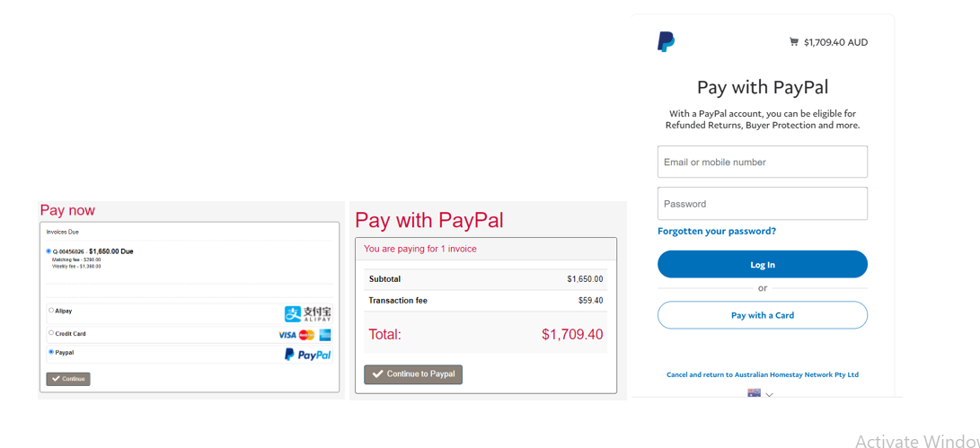Viewport: 980px width, 448px height.
Task: Click the Mastercard logo
Action: tap(307, 335)
